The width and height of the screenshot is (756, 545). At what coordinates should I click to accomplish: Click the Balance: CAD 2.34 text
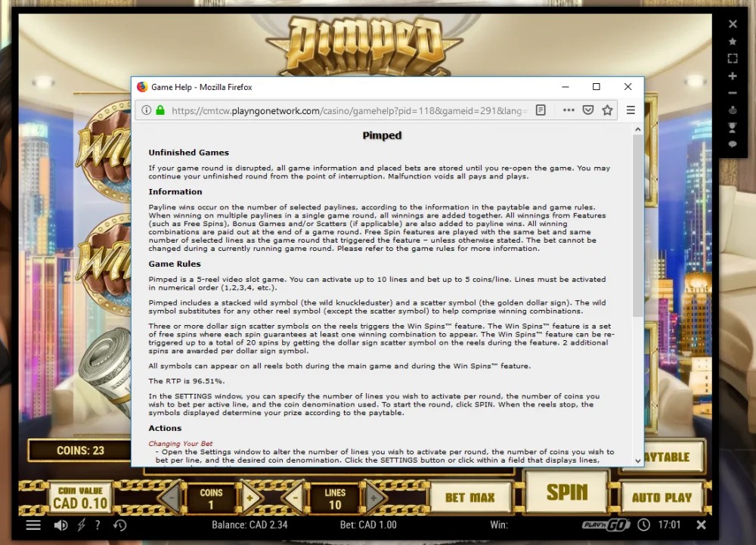[249, 525]
